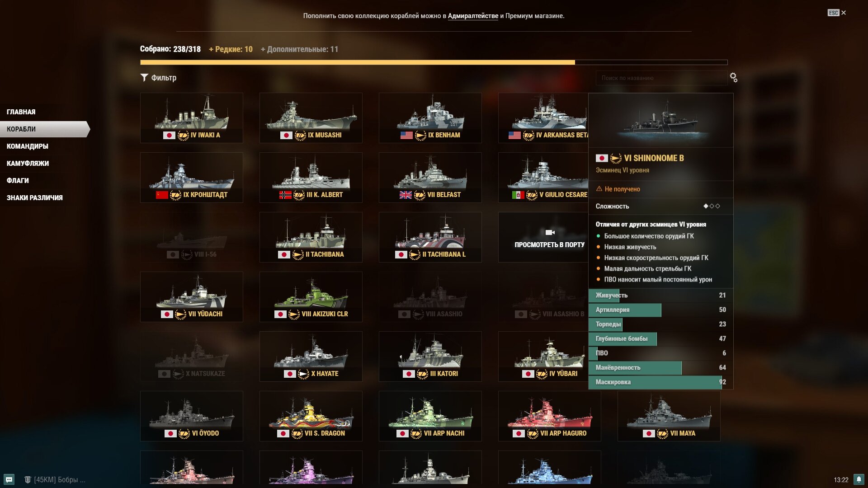The width and height of the screenshot is (868, 488).
Task: Open the КАМУФЛЯЖИ section
Action: click(x=28, y=164)
